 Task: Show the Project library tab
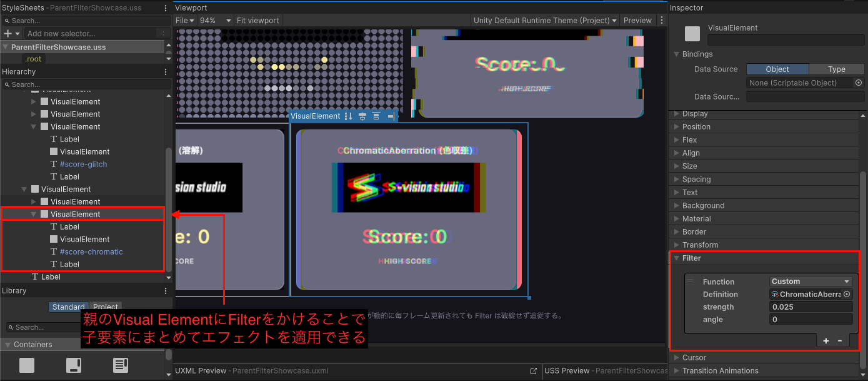tap(106, 307)
